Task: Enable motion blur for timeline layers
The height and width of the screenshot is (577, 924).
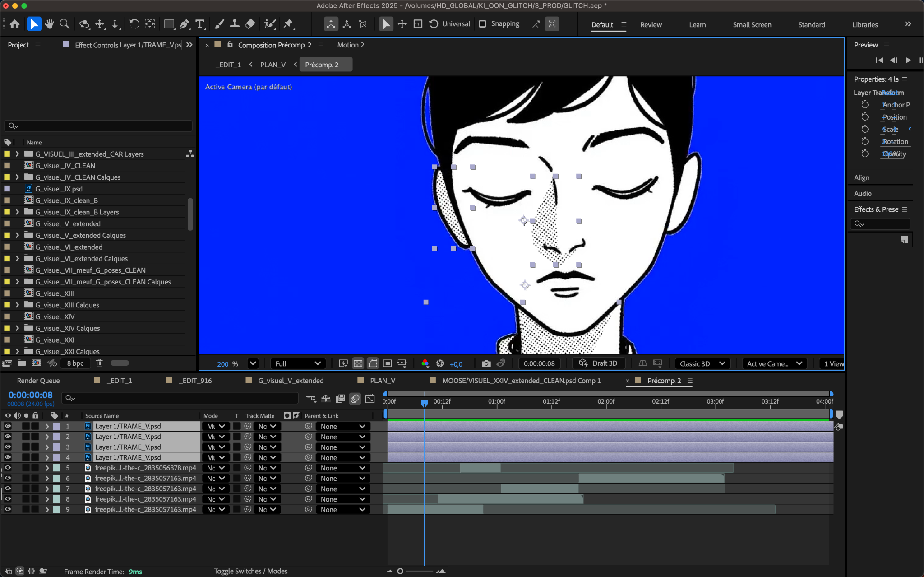Action: point(355,398)
